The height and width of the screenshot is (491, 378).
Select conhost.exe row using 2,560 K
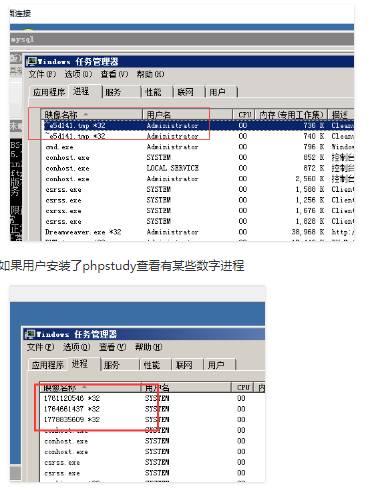(x=199, y=179)
